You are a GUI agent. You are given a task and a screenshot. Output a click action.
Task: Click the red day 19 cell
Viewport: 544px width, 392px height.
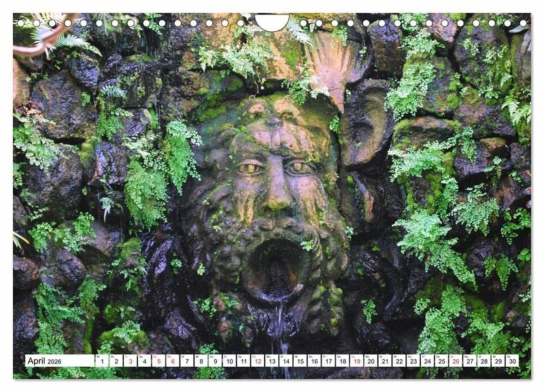356,361
